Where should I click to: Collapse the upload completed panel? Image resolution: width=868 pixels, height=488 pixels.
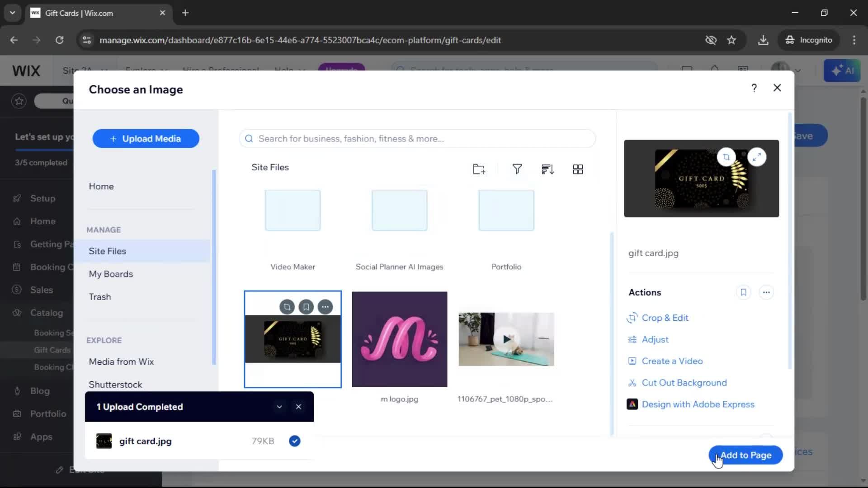[x=279, y=407]
